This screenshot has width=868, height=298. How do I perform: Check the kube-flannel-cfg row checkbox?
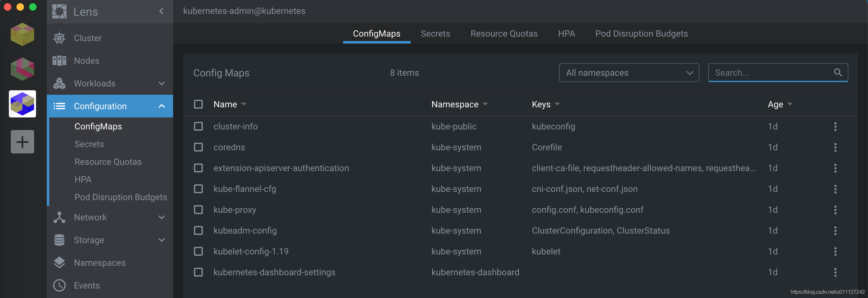click(198, 189)
